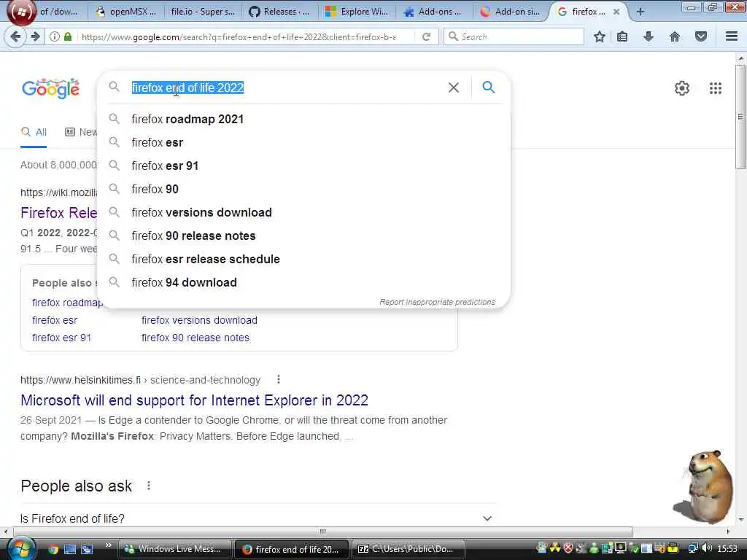This screenshot has height=560, width=747.
Task: Choose suggestion firefox esr
Action: pos(304,142)
